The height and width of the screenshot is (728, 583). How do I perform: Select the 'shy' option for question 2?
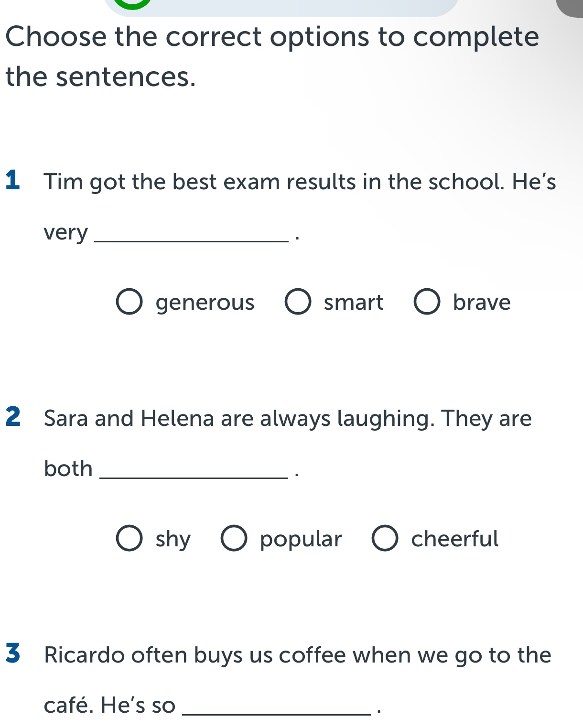pos(130,539)
